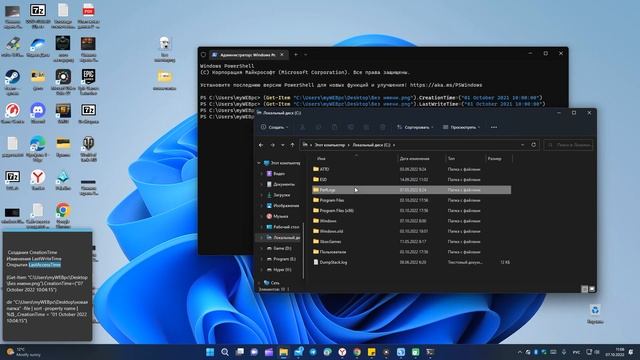This screenshot has width=640, height=360.
Task: Select the PerfLogs folder row
Action: (x=411, y=190)
